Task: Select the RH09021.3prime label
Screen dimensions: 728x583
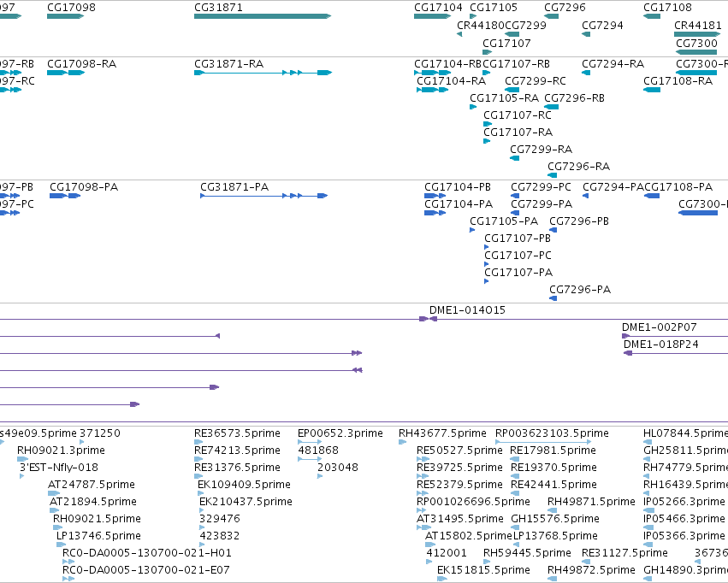Action: (61, 450)
